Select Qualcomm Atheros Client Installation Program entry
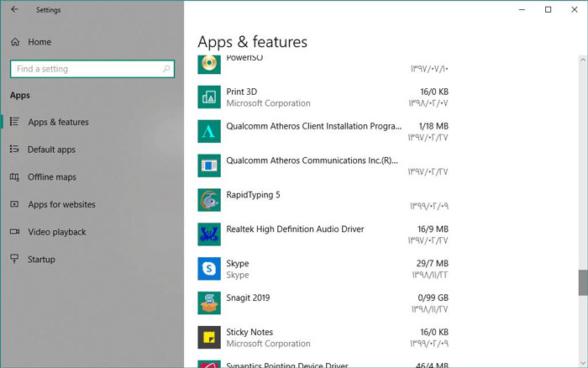 pyautogui.click(x=314, y=126)
